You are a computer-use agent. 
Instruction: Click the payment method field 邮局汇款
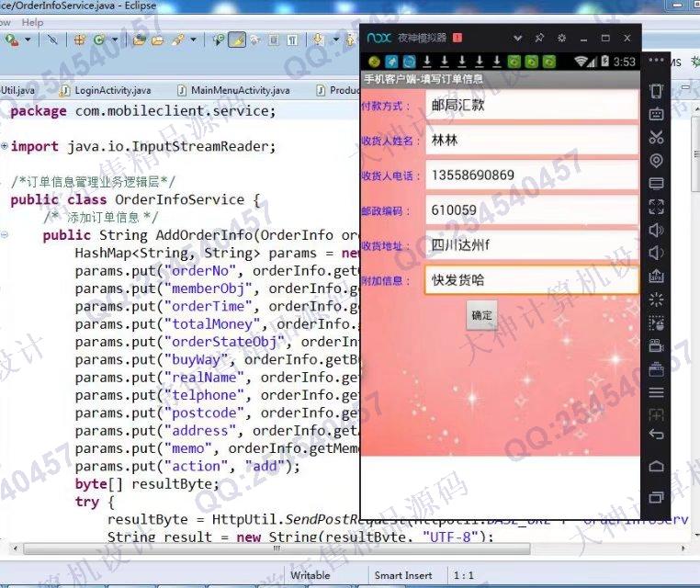tap(532, 105)
